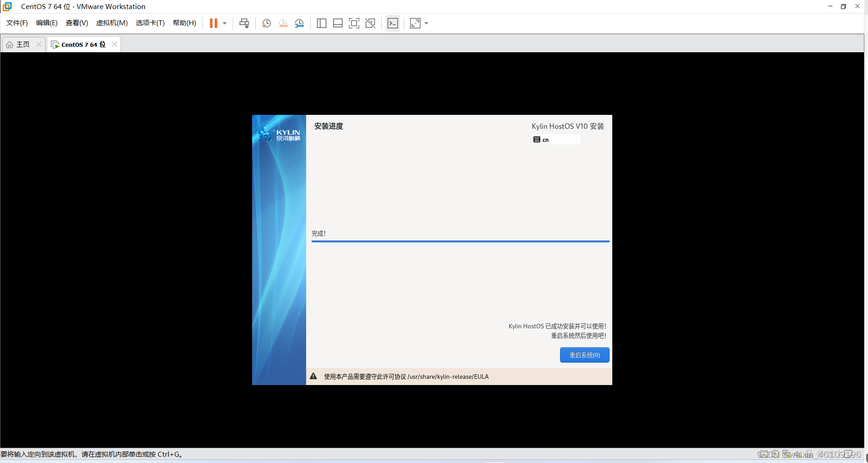Click the Kylin logo in the sidebar

280,133
